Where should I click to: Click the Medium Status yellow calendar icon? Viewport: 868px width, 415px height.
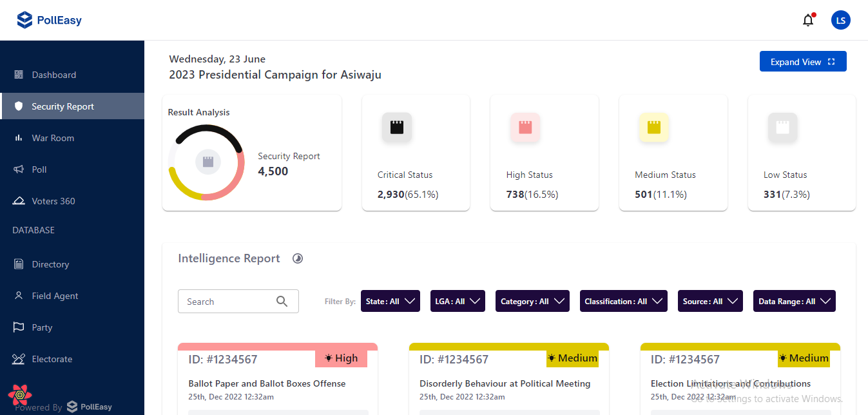pos(653,127)
